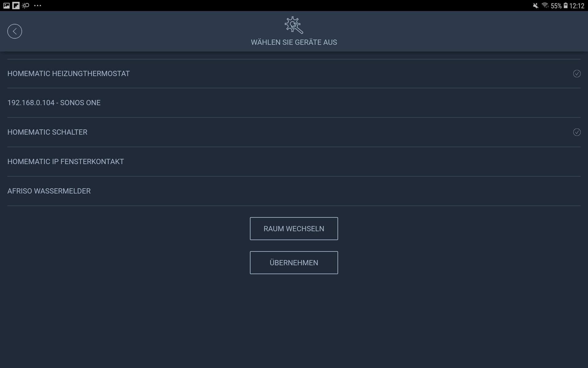
Task: Tap the weather notification icon
Action: [x=26, y=6]
